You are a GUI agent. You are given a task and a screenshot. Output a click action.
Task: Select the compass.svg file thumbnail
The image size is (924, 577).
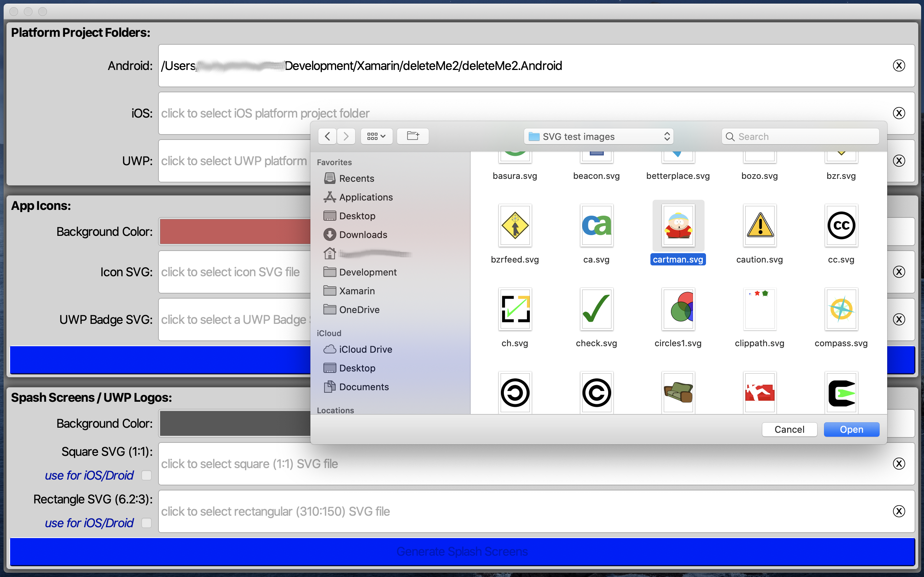(841, 309)
